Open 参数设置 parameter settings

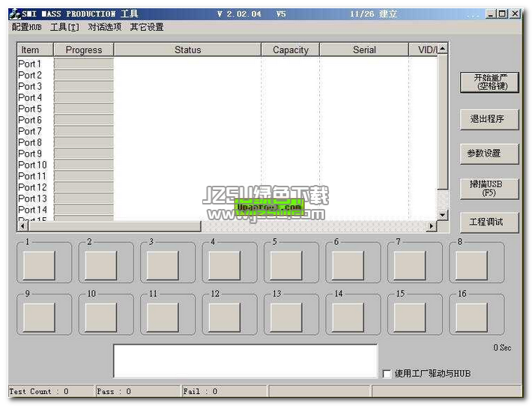pyautogui.click(x=489, y=154)
